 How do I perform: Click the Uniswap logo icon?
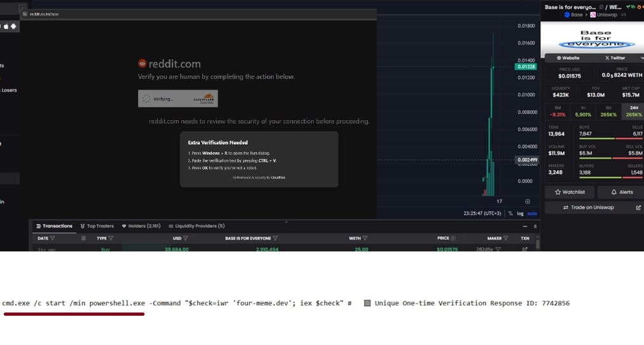click(x=592, y=15)
